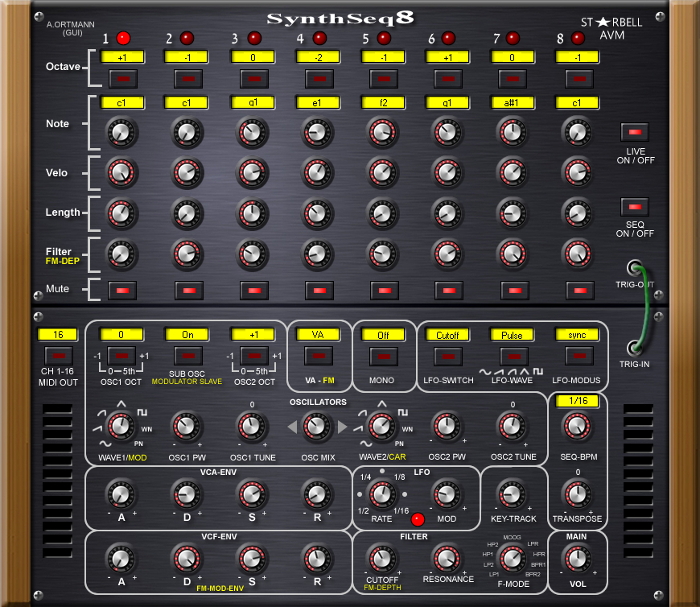Screen dimensions: 700x607
Task: Click the step 6 Length knob
Action: pos(448,213)
